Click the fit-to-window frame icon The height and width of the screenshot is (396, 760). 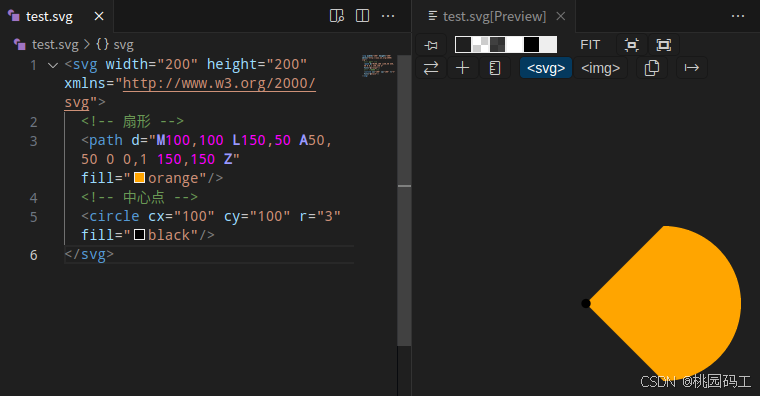[664, 45]
